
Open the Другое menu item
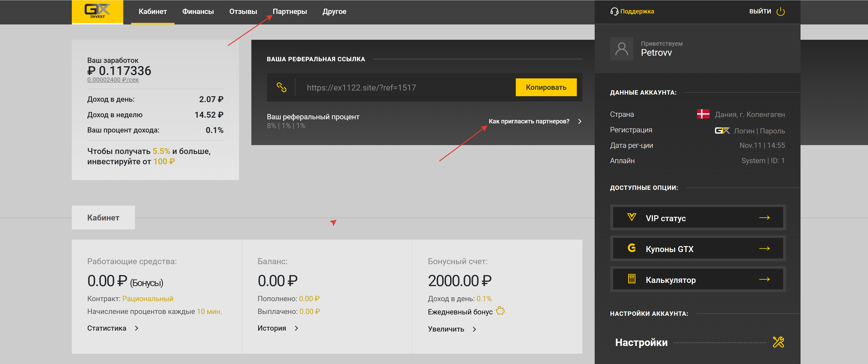click(x=334, y=12)
